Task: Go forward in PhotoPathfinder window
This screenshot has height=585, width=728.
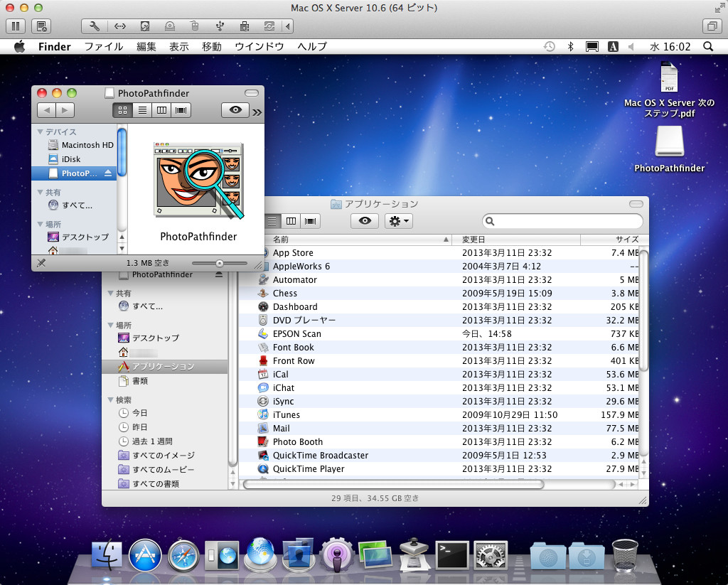Action: pyautogui.click(x=65, y=110)
